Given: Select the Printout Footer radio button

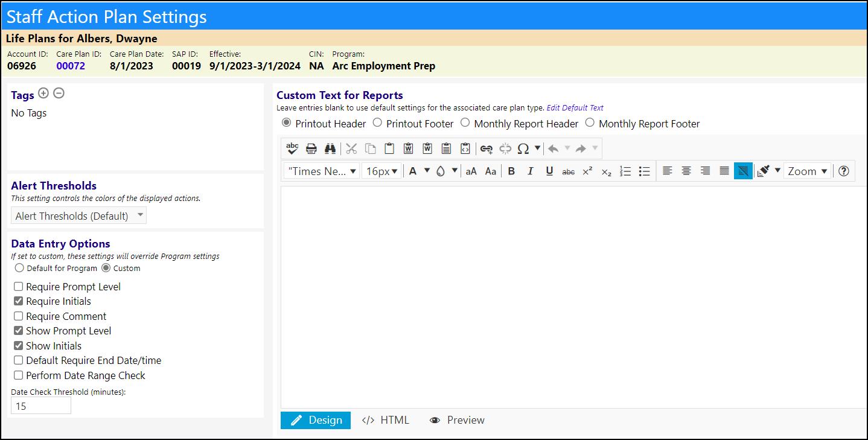Looking at the screenshot, I should [x=377, y=123].
